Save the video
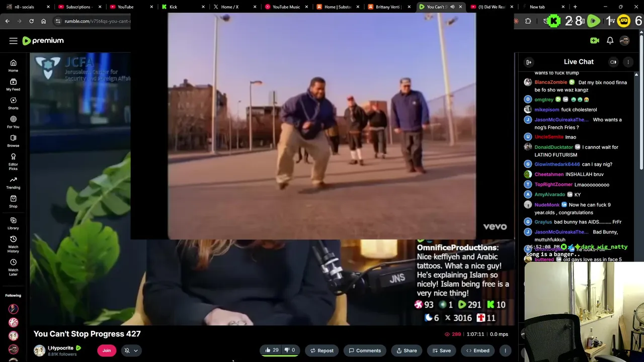644x362 pixels. (441, 350)
